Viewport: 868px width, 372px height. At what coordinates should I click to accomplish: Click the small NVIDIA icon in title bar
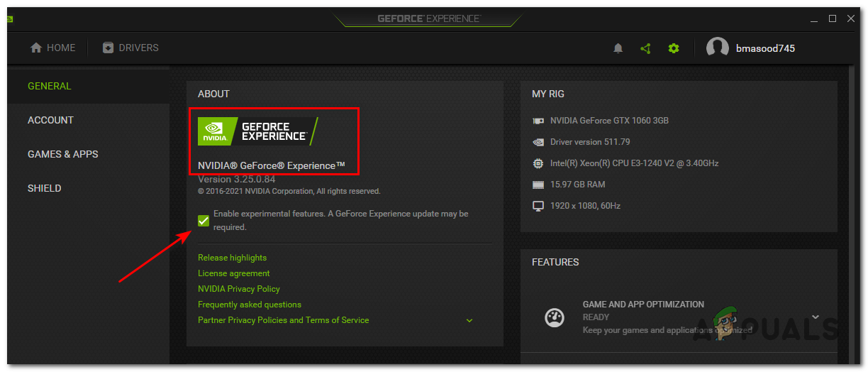point(9,19)
